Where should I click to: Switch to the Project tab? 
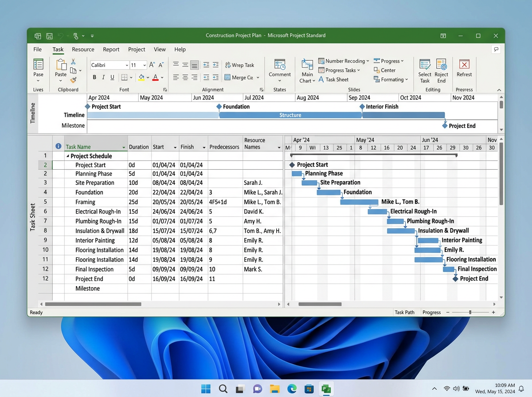pos(137,50)
